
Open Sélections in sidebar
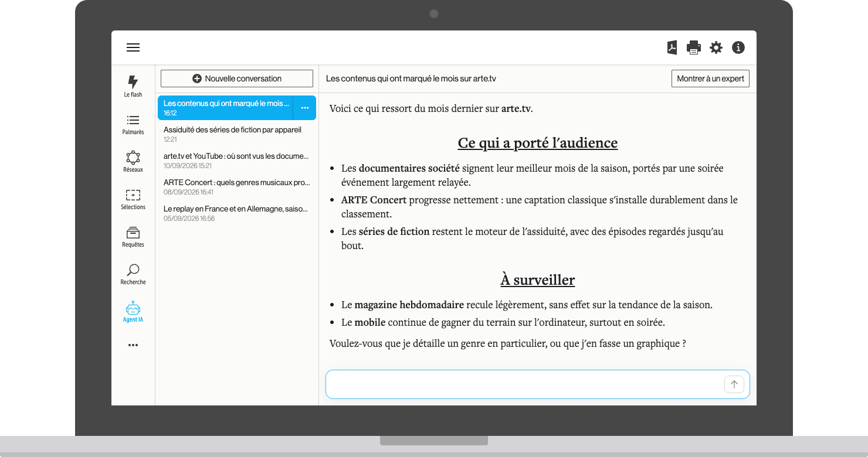click(133, 199)
